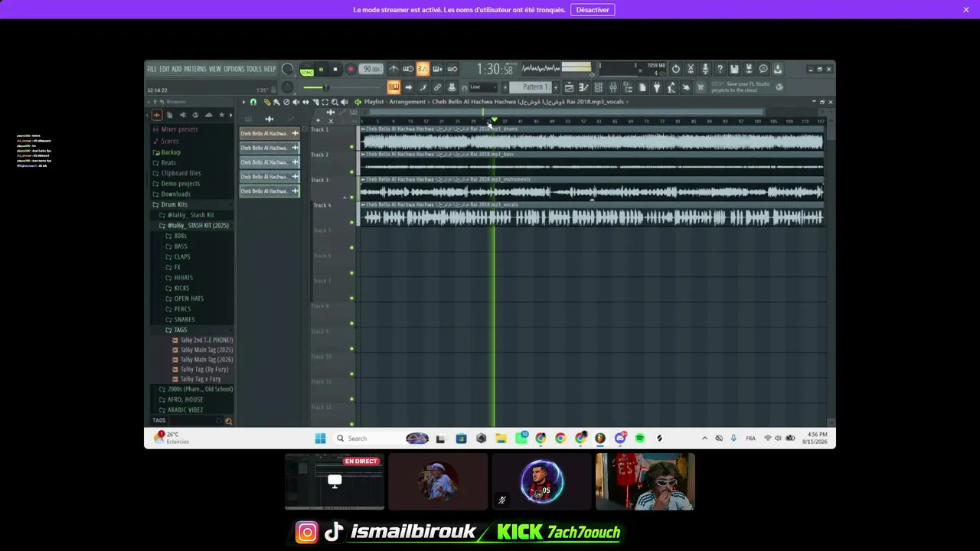Select the Paint brush tool in Playlist
The width and height of the screenshot is (980, 551).
tap(276, 102)
